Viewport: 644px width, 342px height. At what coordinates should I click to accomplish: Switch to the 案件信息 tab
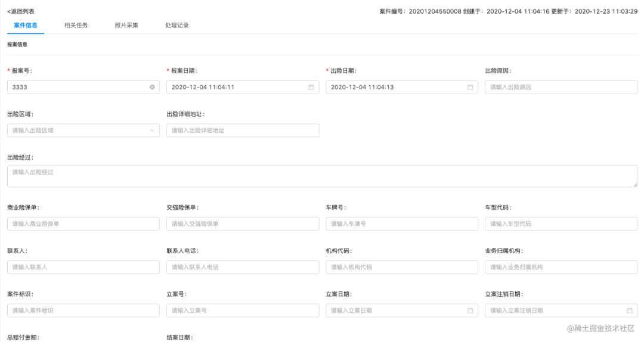[26, 26]
